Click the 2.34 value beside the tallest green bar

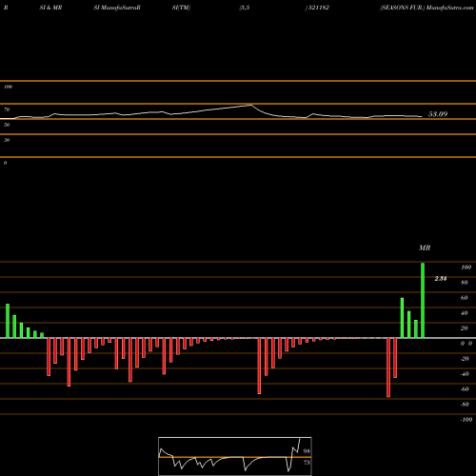pos(441,279)
